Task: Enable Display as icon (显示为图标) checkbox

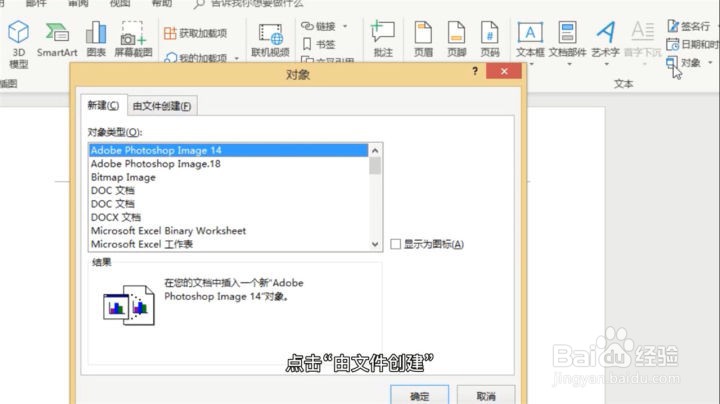Action: coord(395,244)
